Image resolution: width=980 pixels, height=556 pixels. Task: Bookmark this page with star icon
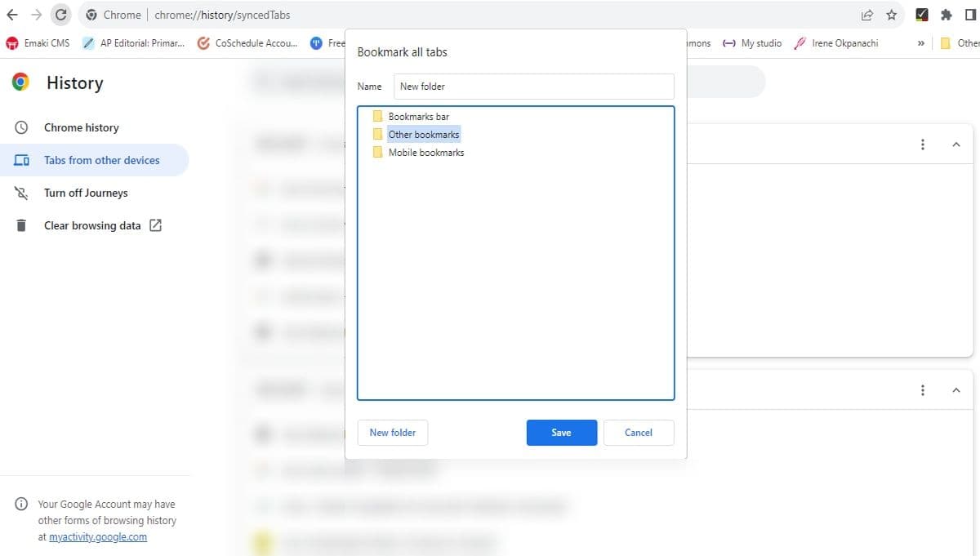tap(892, 15)
